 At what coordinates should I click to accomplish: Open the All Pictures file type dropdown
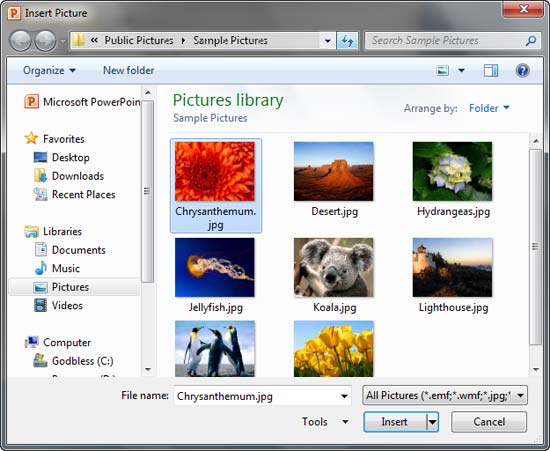pos(445,396)
